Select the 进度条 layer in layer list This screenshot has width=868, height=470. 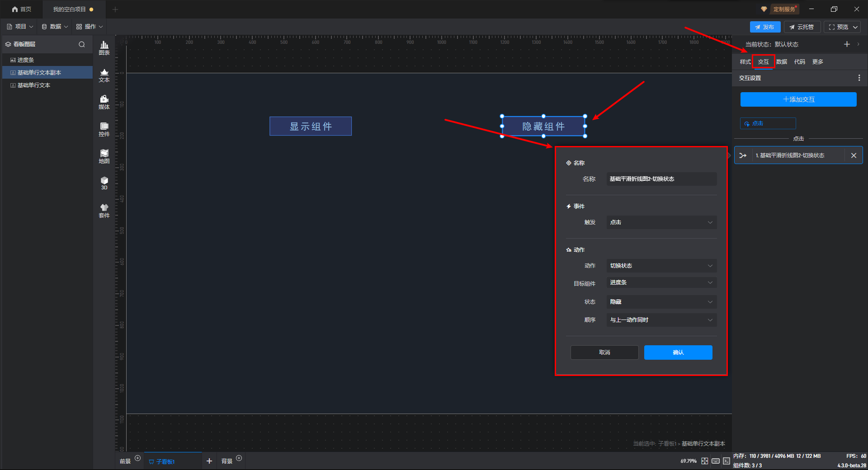pyautogui.click(x=26, y=60)
